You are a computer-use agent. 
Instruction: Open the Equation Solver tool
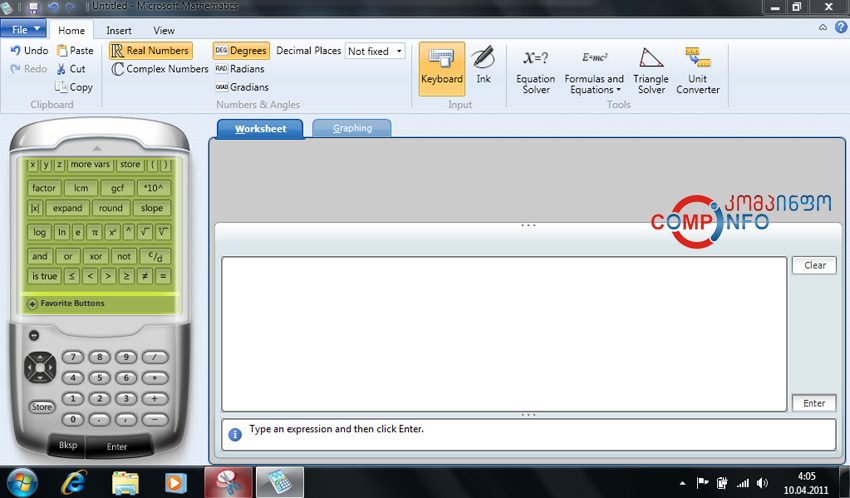tap(536, 71)
